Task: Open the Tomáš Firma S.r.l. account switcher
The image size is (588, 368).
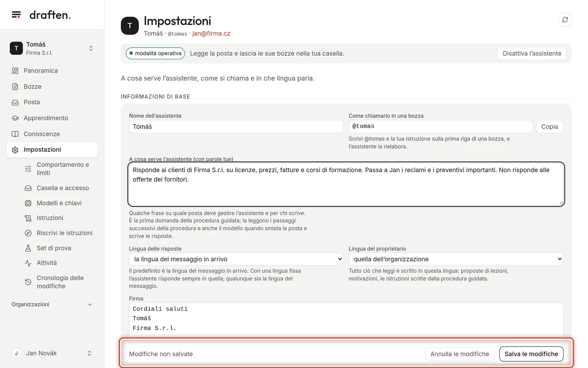Action: (x=52, y=48)
